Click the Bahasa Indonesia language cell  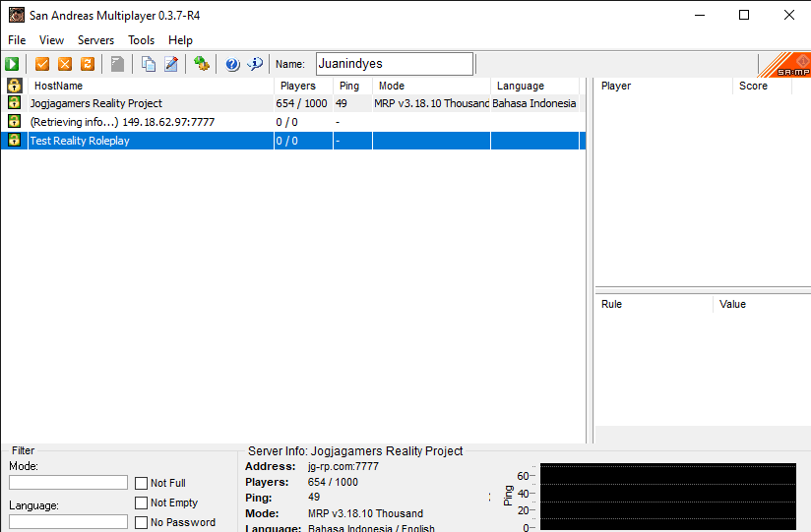[533, 103]
